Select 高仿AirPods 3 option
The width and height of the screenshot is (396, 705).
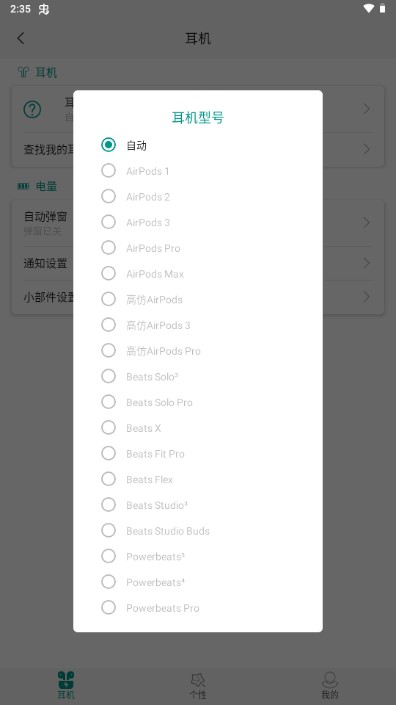click(108, 325)
